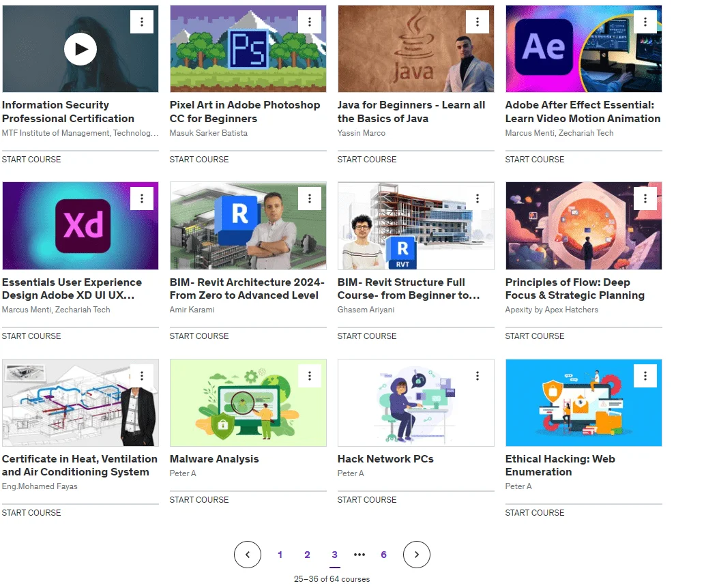Start the Pixel Art in Photoshop course
The width and height of the screenshot is (719, 588).
coord(199,159)
